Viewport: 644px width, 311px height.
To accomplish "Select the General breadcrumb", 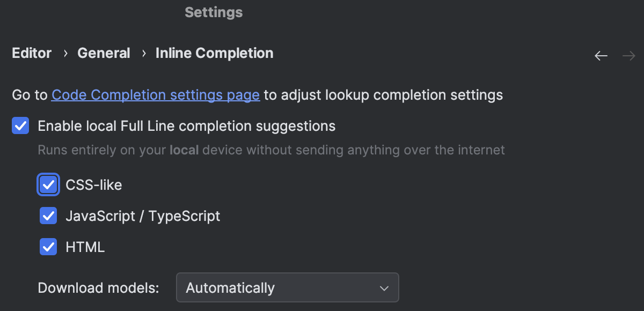I will 104,53.
